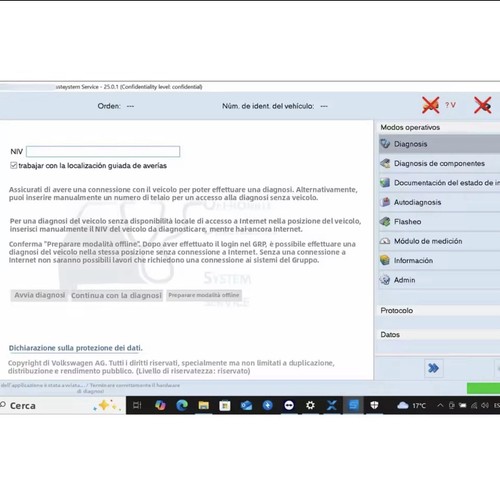This screenshot has height=494, width=500.
Task: Click the Información book icon
Action: (385, 260)
